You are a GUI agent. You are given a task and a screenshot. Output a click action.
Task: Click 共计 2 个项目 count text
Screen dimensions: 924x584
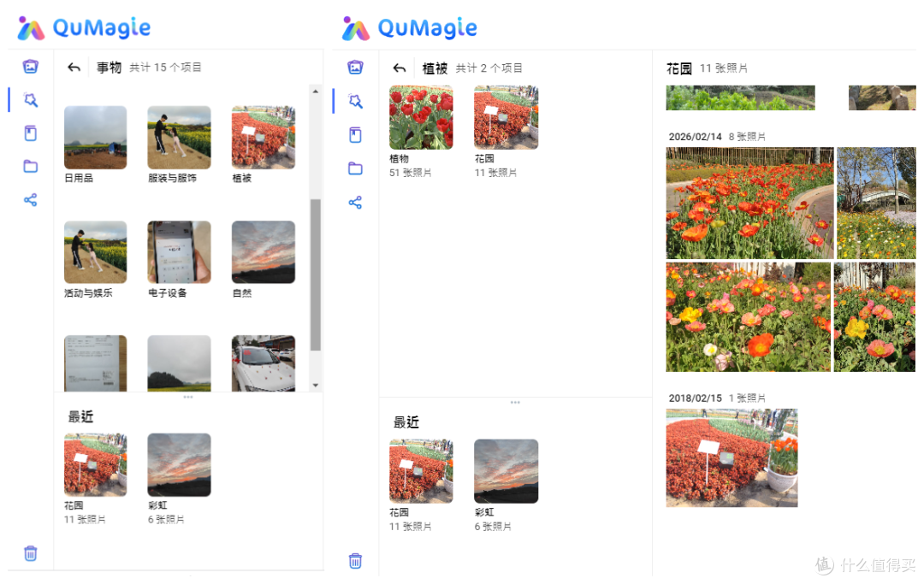click(x=489, y=68)
